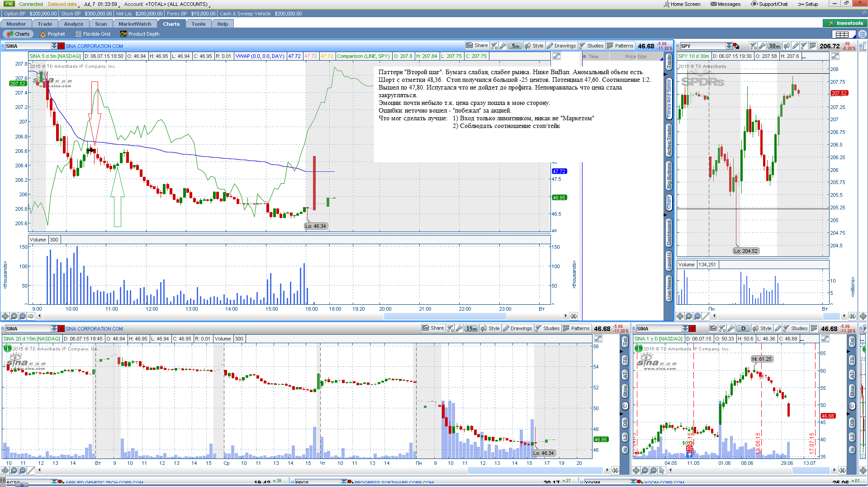868x487 pixels.
Task: Switch to the Monitor tab
Action: (x=16, y=24)
